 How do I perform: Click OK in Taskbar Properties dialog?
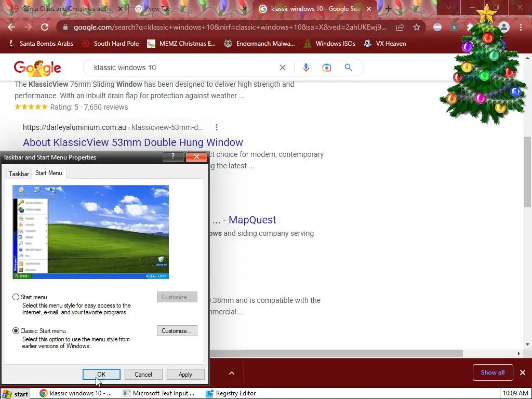pos(101,374)
